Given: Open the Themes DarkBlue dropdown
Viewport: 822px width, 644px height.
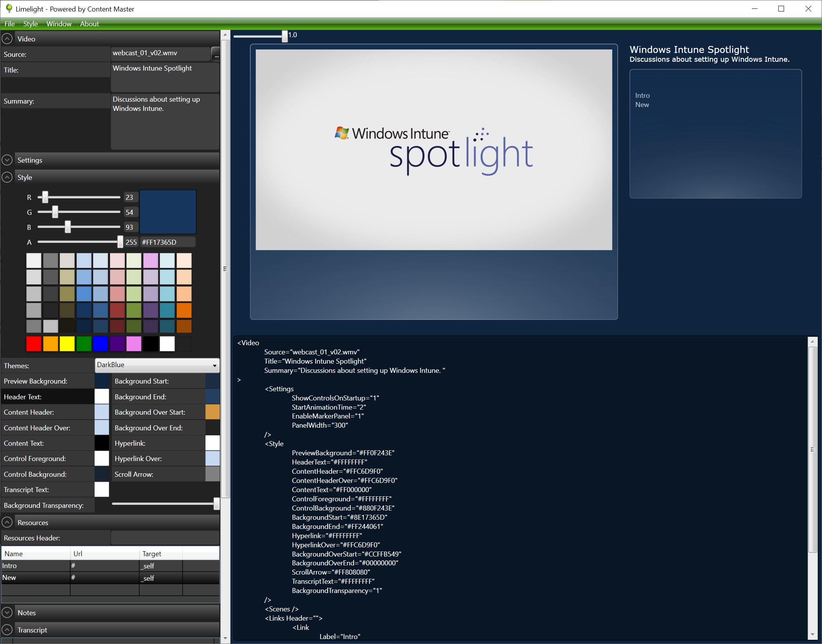Looking at the screenshot, I should click(157, 365).
